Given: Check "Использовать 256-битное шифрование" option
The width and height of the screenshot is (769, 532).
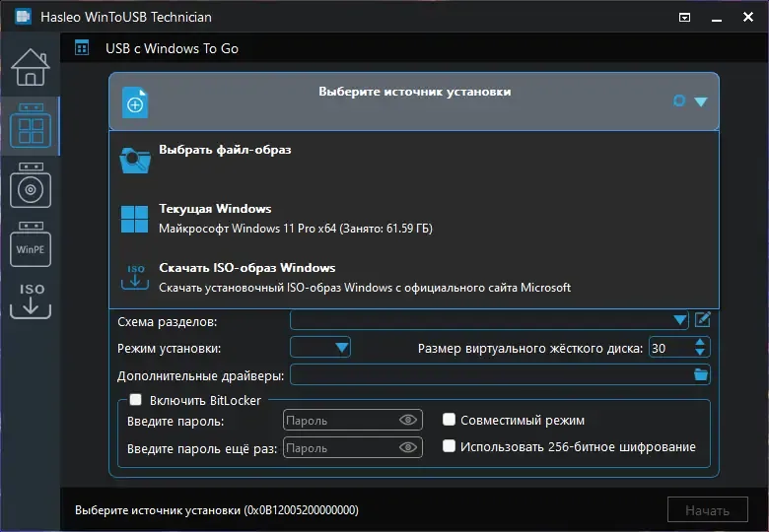Looking at the screenshot, I should pyautogui.click(x=450, y=446).
